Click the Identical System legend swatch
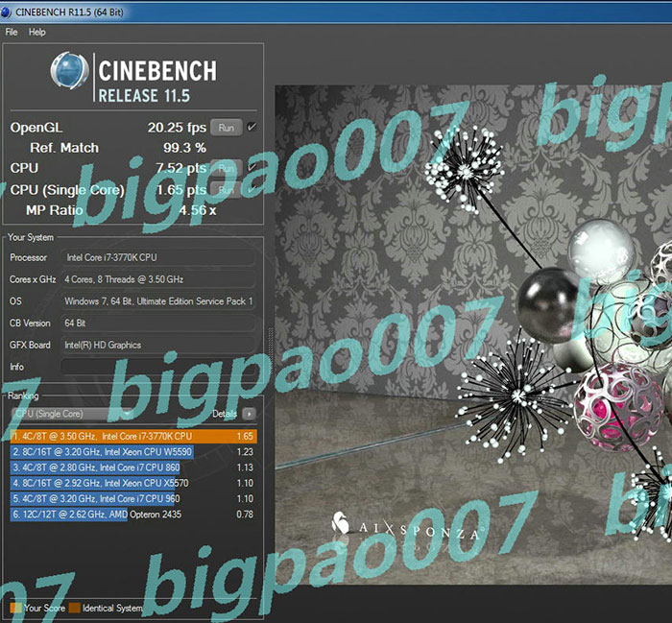 (75, 608)
